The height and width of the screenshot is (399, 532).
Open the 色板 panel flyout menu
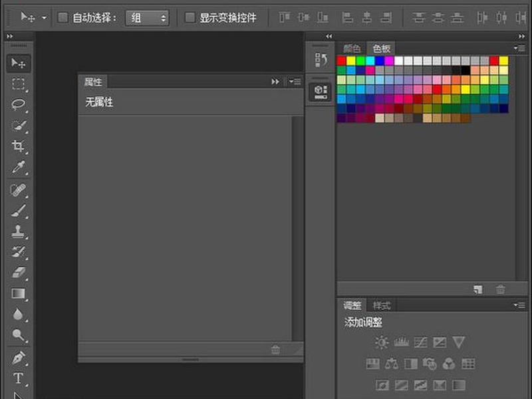[x=519, y=49]
